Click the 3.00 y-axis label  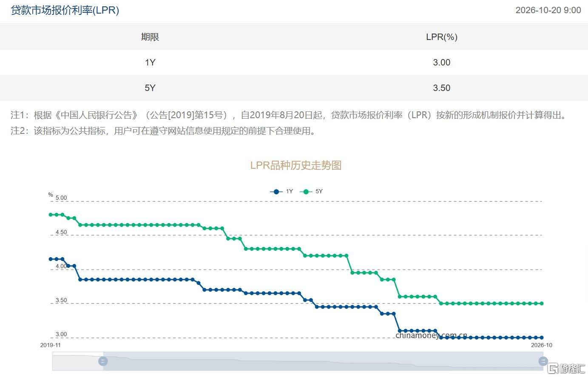[61, 334]
